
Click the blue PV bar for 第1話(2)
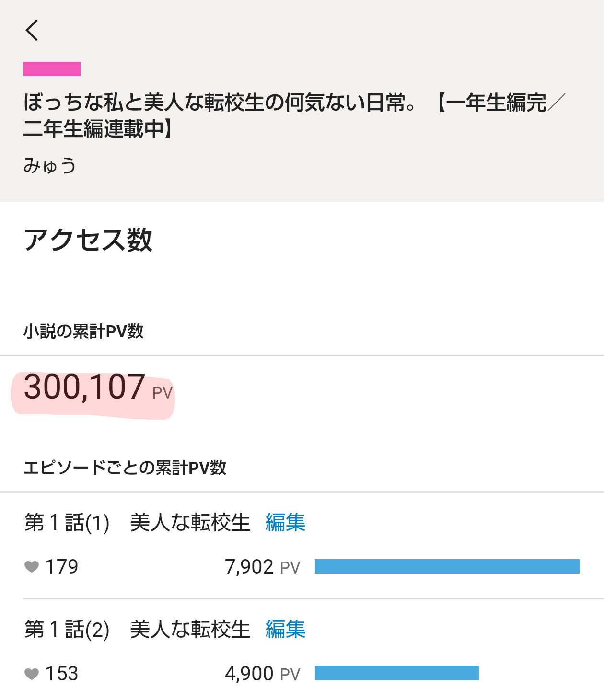[x=396, y=673]
